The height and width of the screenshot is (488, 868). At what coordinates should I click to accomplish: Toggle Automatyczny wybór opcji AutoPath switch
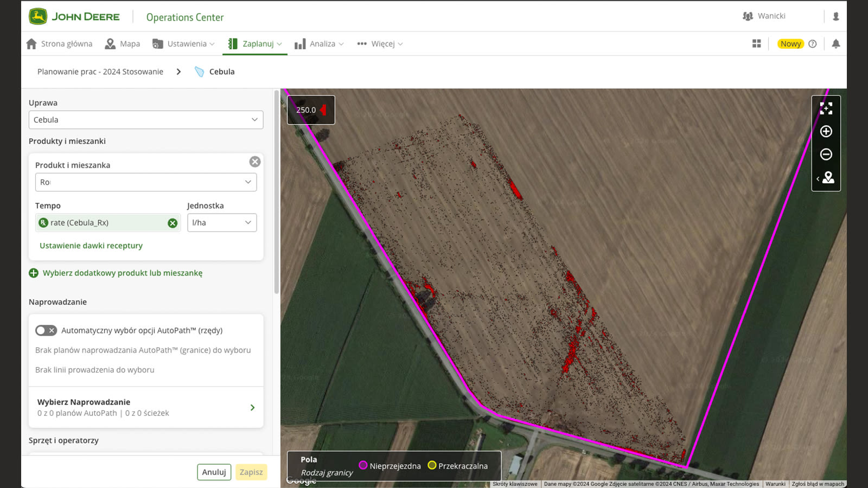pos(46,330)
